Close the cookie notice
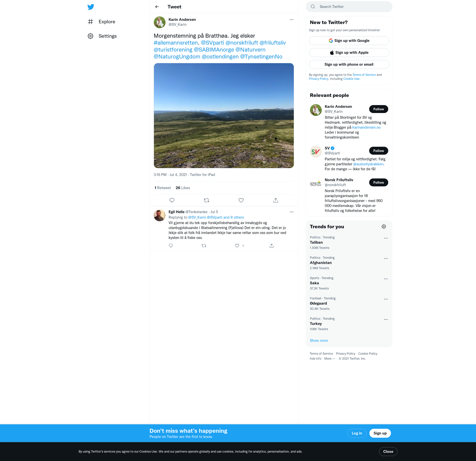This screenshot has height=461, width=476. (388, 452)
